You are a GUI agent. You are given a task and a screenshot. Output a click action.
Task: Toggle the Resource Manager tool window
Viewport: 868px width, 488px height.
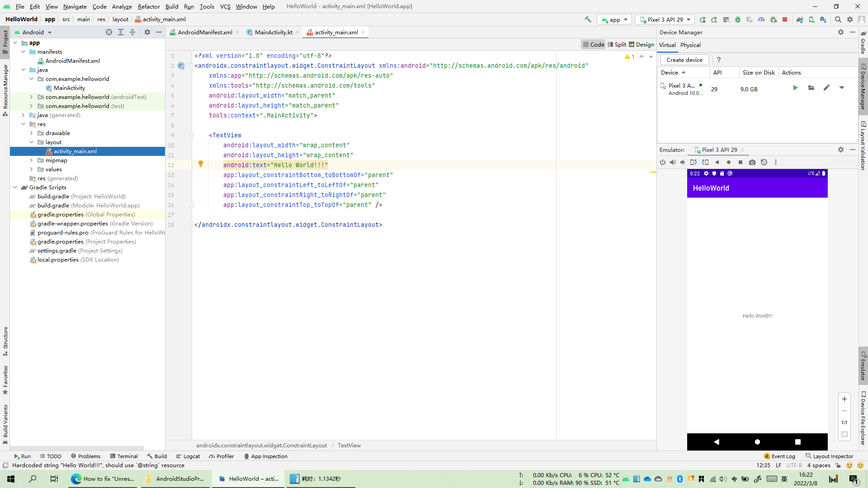pos(5,90)
